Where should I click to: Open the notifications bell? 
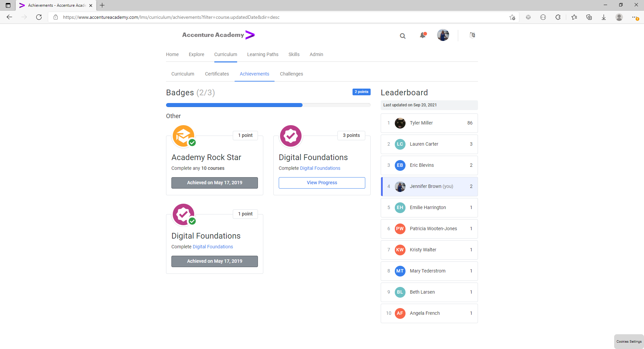(423, 35)
